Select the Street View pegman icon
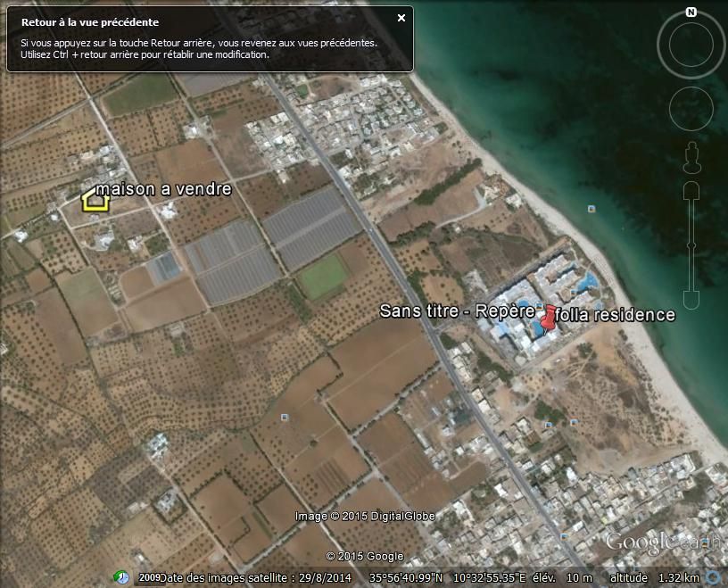The width and height of the screenshot is (728, 588). point(692,158)
